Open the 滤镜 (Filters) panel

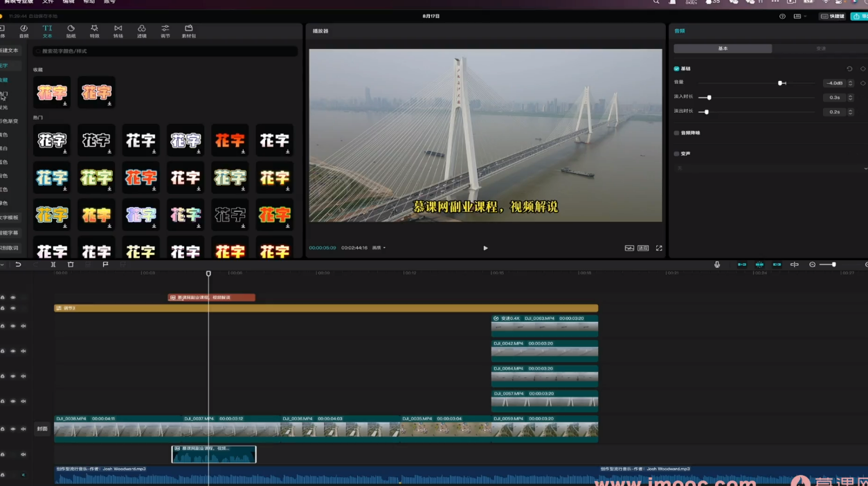142,31
